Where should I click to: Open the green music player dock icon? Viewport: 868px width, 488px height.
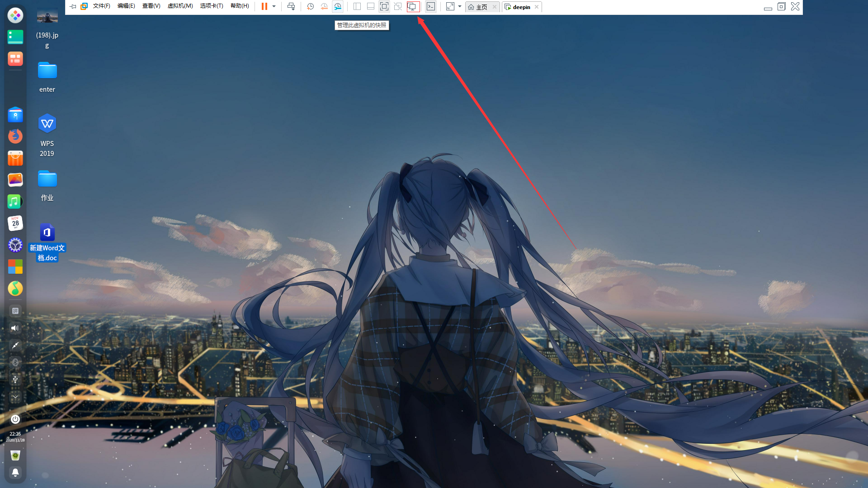[15, 202]
